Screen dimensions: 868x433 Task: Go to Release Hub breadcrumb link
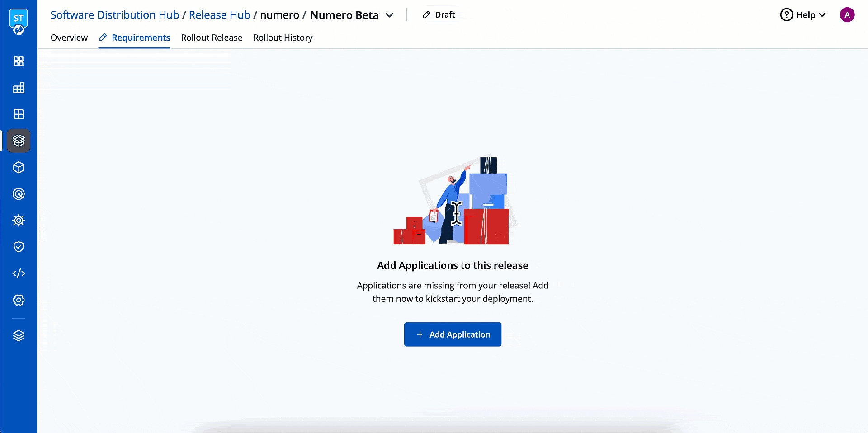point(219,15)
